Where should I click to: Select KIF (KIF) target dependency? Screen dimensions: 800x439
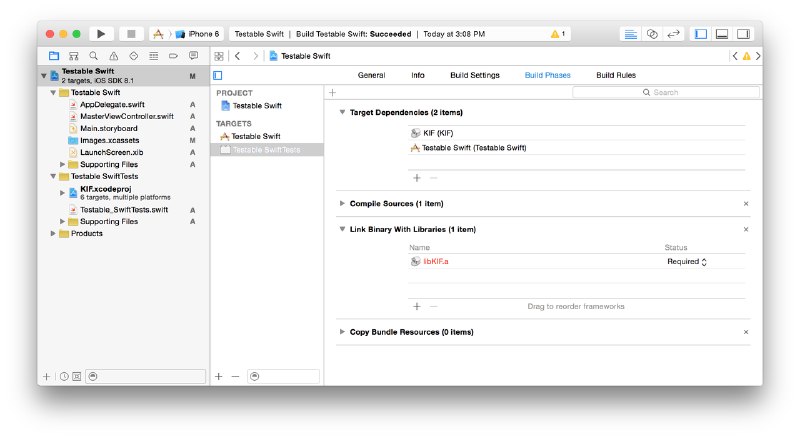pyautogui.click(x=577, y=133)
